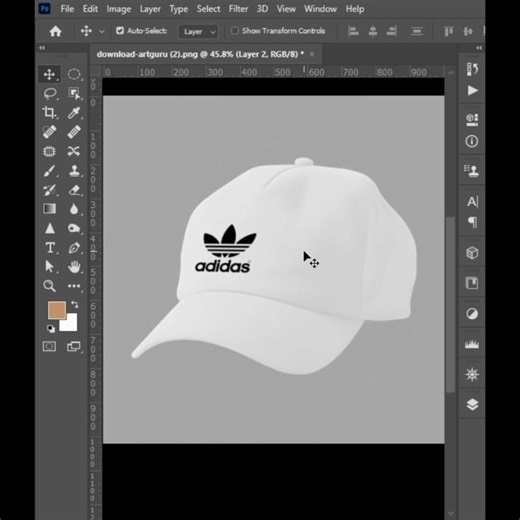
Task: Expand the right panel dock double-arrow
Action: 479,48
